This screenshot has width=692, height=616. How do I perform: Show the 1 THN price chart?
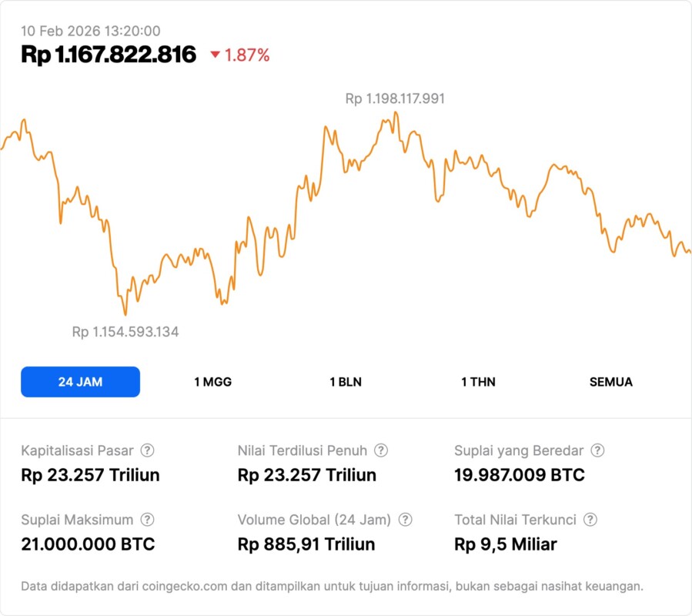pyautogui.click(x=478, y=382)
